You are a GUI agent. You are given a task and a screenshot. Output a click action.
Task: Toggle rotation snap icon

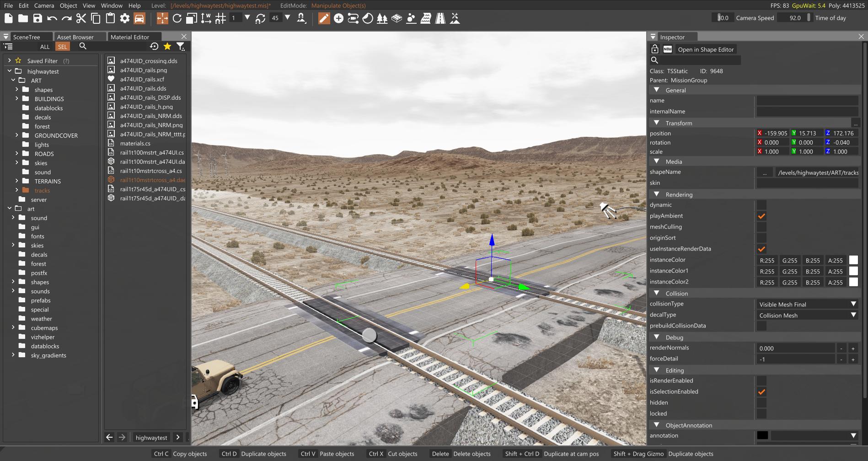click(260, 18)
